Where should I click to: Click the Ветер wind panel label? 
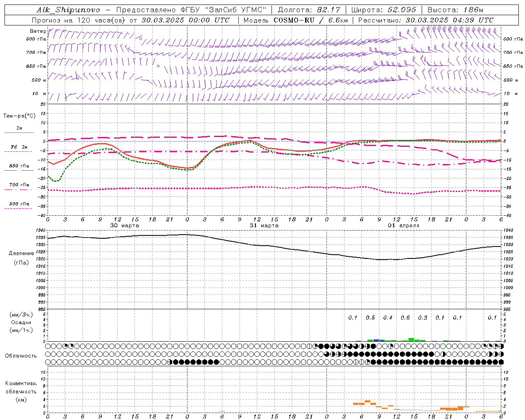tap(38, 31)
